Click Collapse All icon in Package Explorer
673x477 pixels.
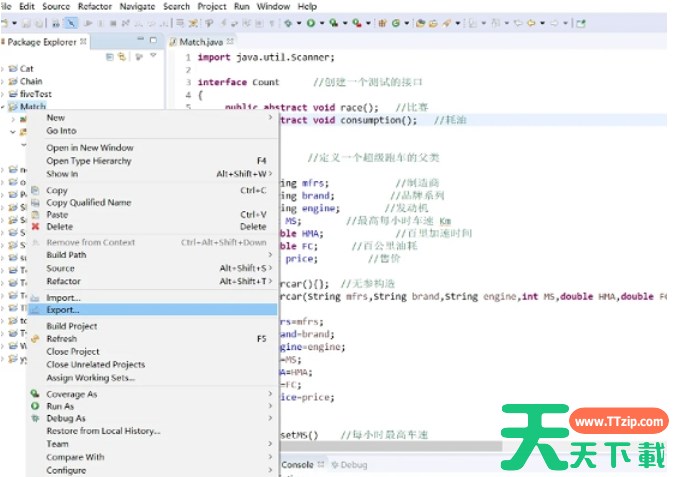pos(110,57)
